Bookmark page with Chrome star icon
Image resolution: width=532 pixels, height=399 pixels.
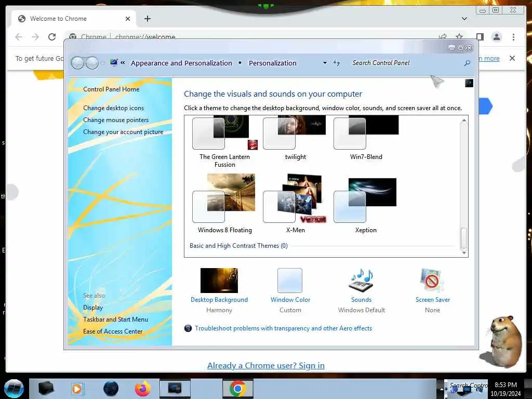tap(459, 37)
